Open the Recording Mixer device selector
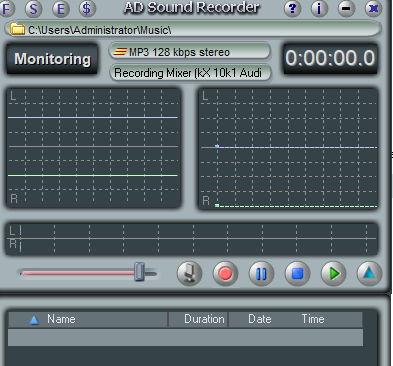Screen dimensions: 393x366 [190, 73]
